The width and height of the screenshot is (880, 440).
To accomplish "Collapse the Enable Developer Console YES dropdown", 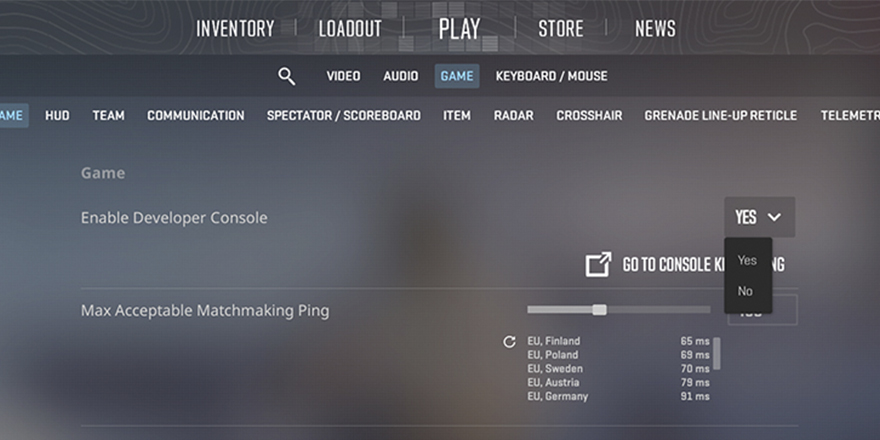I will [759, 217].
